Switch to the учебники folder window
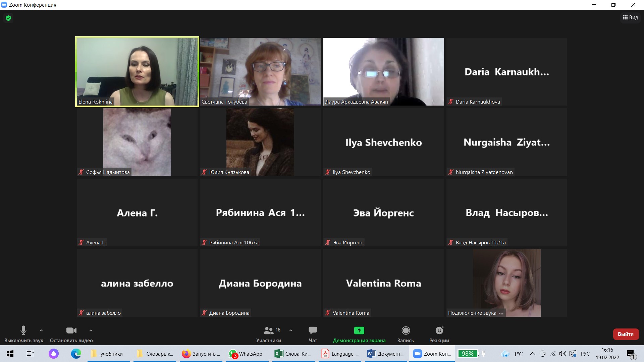 pyautogui.click(x=109, y=354)
